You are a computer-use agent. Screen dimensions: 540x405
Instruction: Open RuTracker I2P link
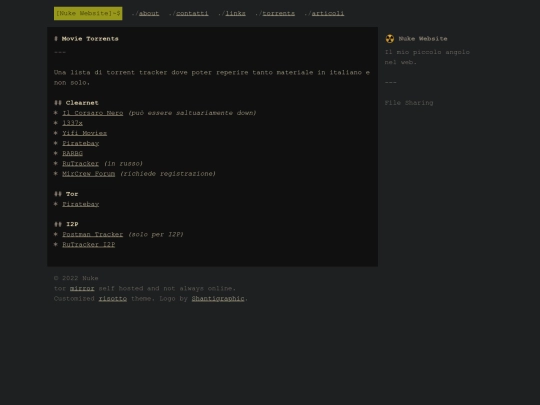(89, 245)
